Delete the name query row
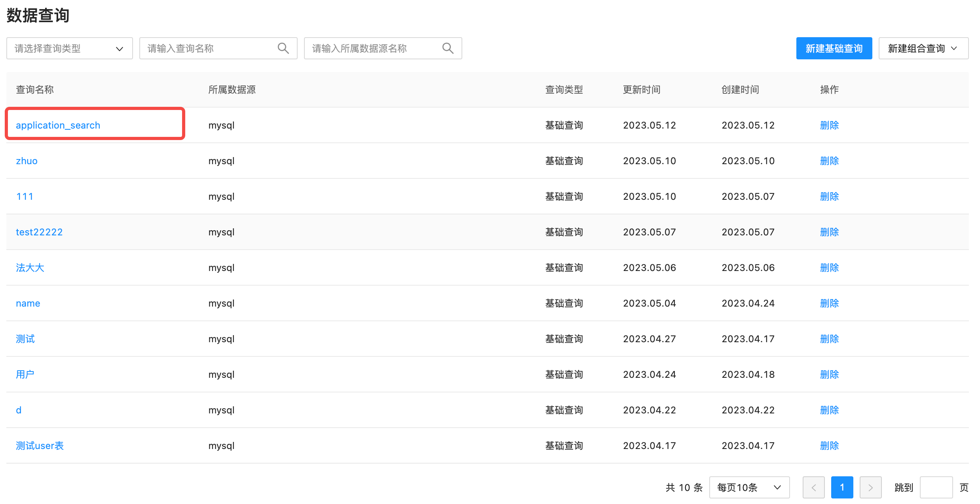The image size is (980, 504). click(829, 303)
